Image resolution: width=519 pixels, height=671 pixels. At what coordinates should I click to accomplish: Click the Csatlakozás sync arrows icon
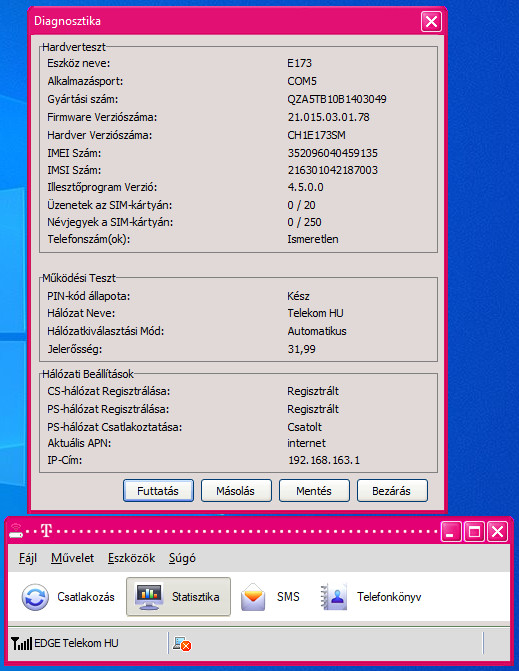(35, 597)
